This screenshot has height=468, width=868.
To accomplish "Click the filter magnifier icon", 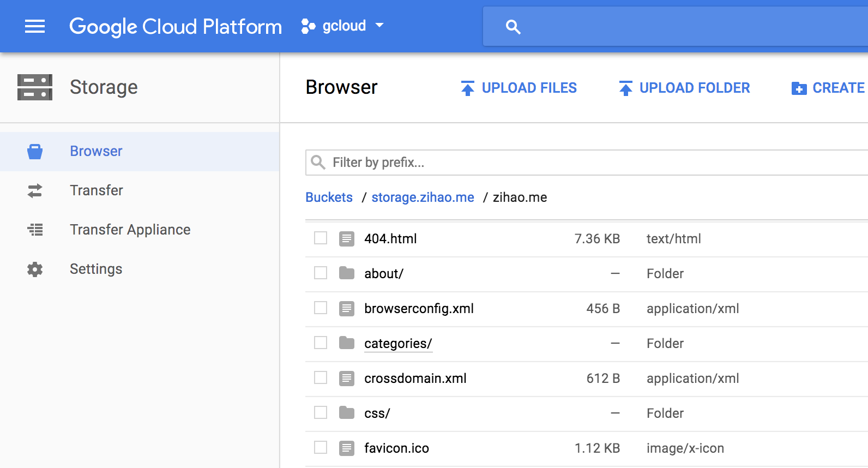I will 318,162.
